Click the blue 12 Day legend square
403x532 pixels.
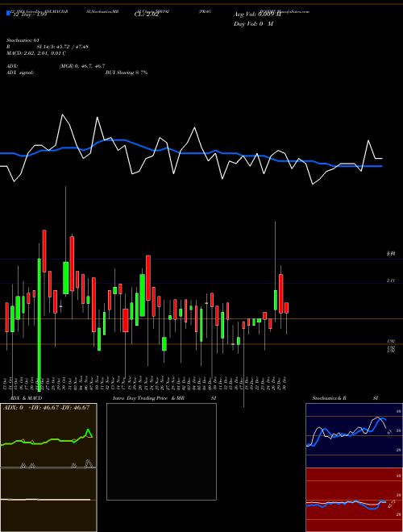pos(8,13)
